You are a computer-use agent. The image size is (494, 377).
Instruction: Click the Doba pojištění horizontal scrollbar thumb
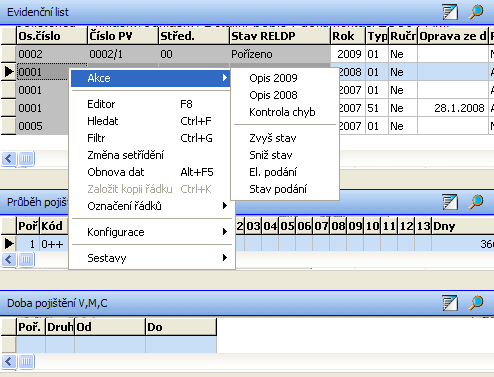26,361
